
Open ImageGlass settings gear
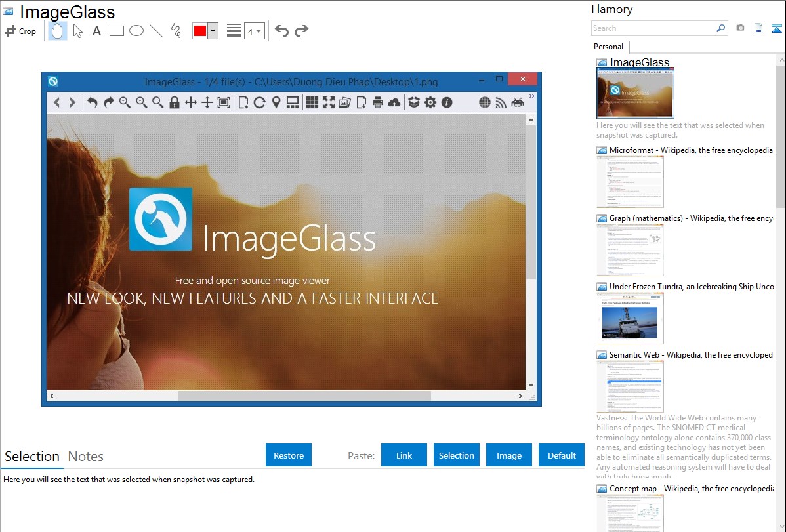point(430,103)
